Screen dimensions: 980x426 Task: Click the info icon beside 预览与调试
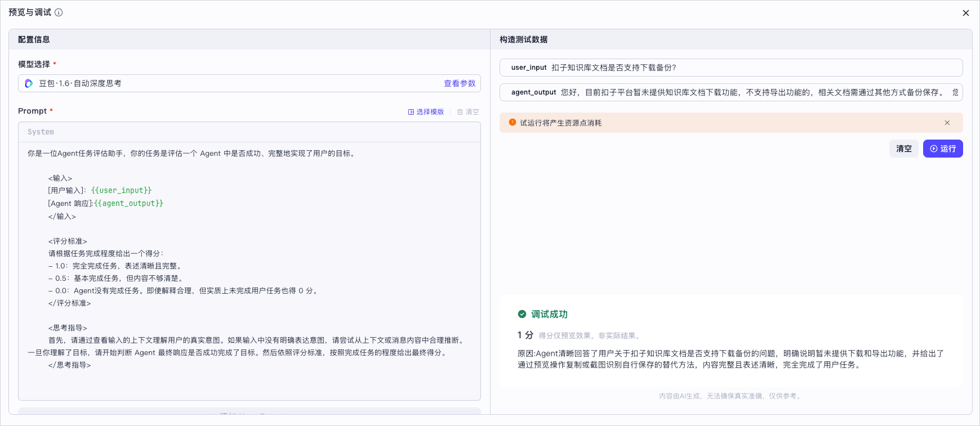59,12
